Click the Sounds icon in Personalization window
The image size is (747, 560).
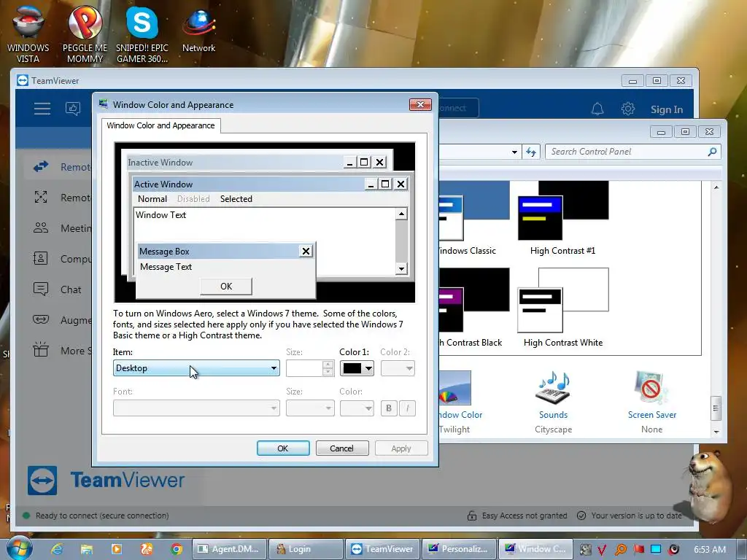point(553,388)
